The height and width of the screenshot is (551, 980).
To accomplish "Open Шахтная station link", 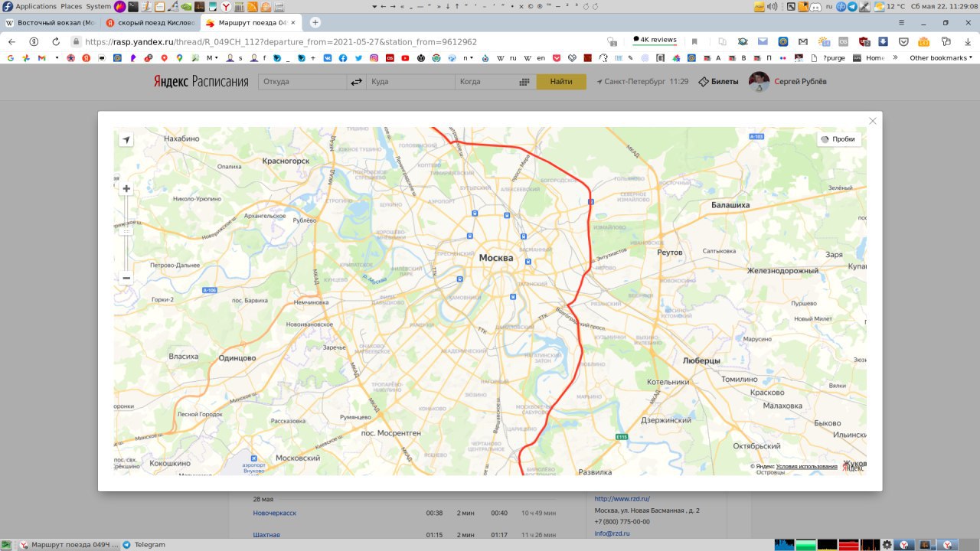I will [x=266, y=535].
